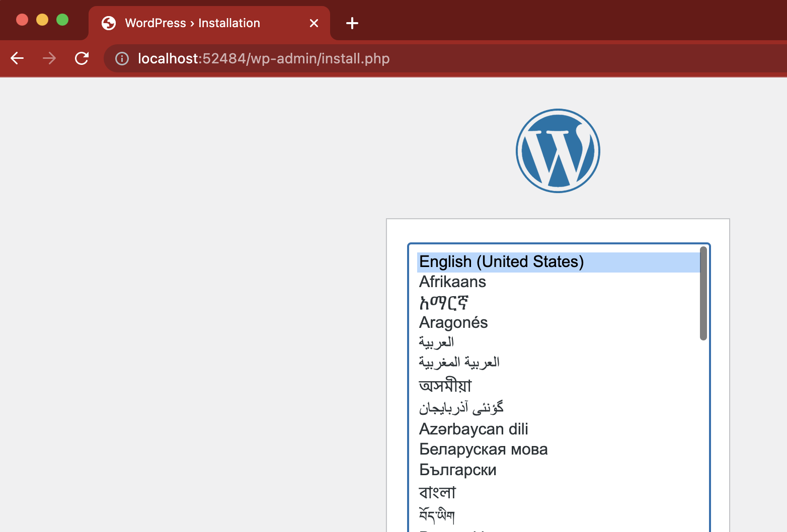Click the browser forward arrow
The width and height of the screenshot is (787, 532).
pos(49,58)
